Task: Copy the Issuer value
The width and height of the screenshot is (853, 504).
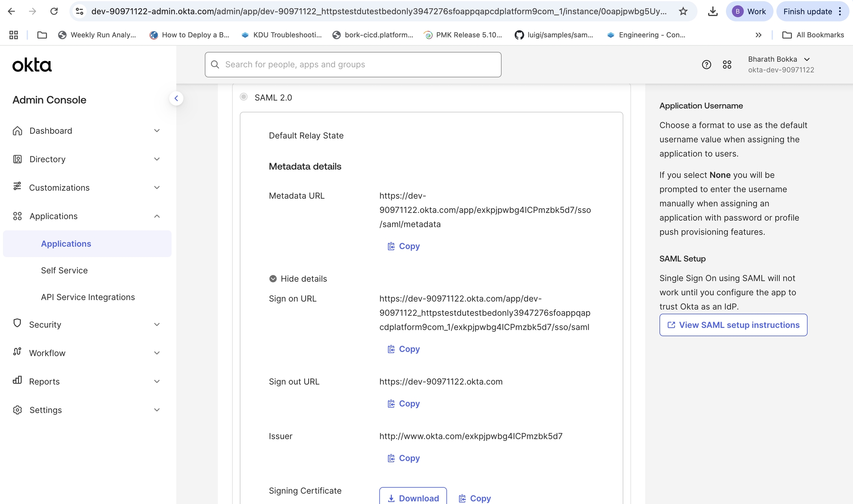Action: (x=404, y=458)
